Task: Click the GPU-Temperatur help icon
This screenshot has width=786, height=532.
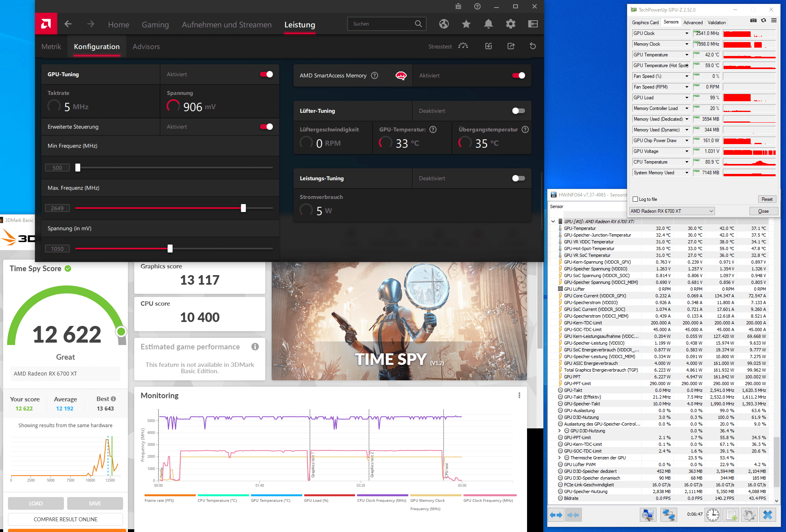Action: (x=433, y=129)
